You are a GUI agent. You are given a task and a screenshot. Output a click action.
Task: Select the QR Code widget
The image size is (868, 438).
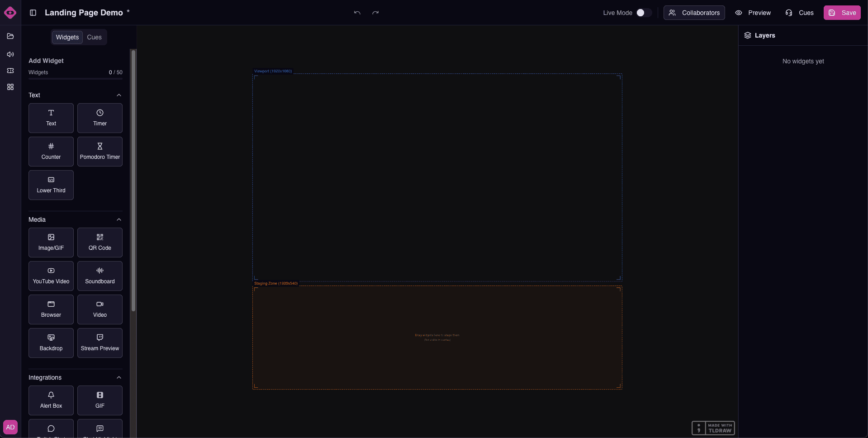100,243
